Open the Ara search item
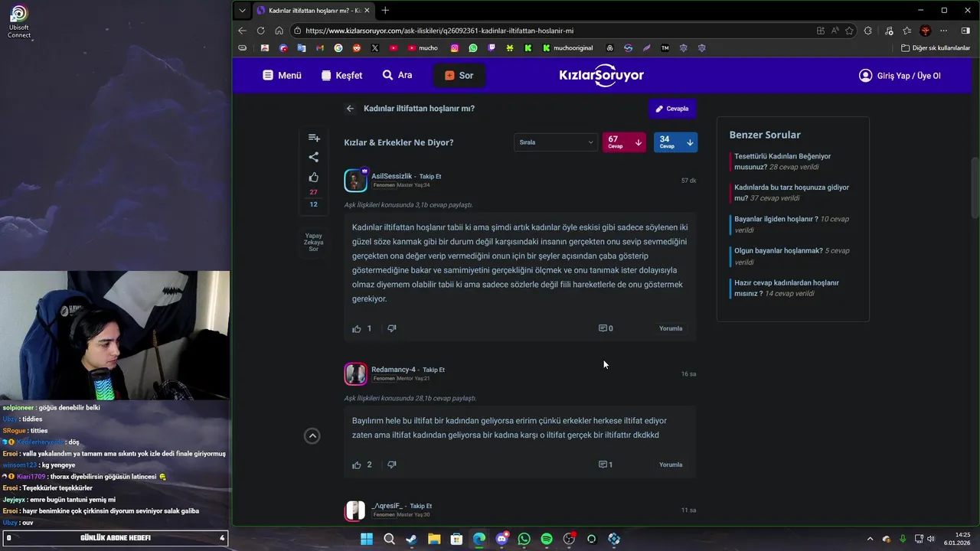 [397, 75]
